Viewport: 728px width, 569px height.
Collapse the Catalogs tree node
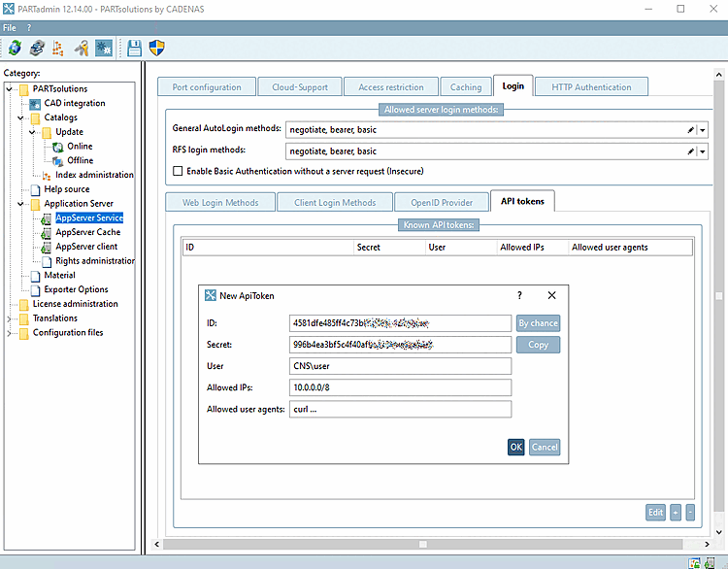pos(20,117)
